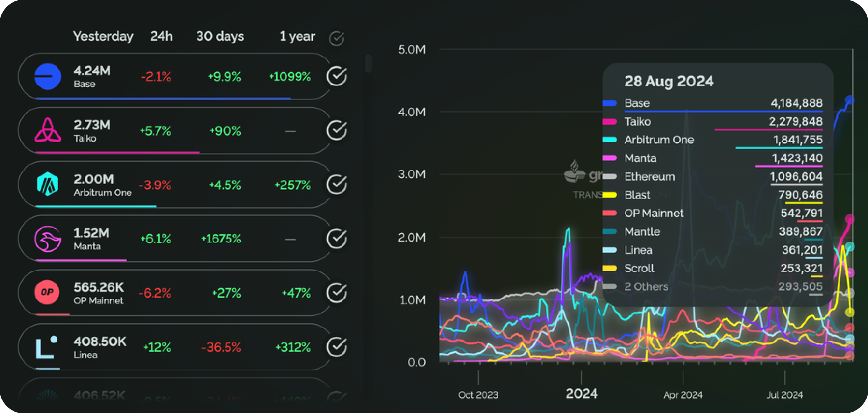Click the Linea -36.5% 30-day change
This screenshot has height=413, width=868.
[x=221, y=347]
